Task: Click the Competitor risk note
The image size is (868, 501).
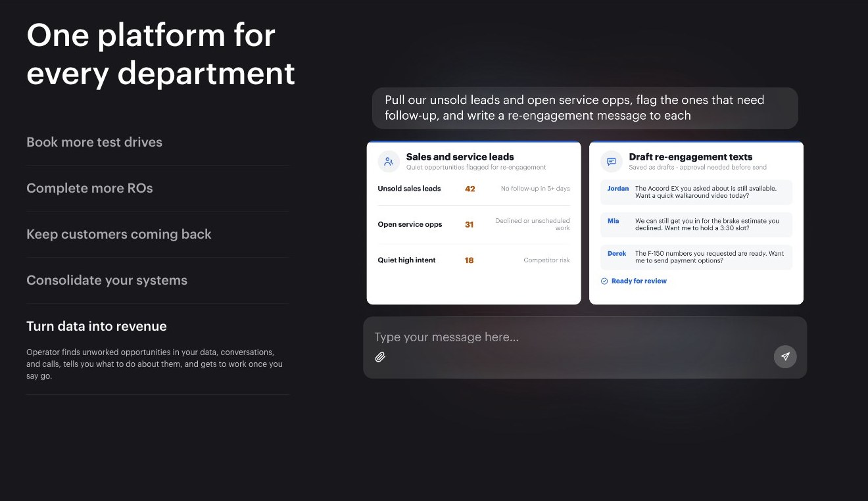Action: pyautogui.click(x=546, y=260)
